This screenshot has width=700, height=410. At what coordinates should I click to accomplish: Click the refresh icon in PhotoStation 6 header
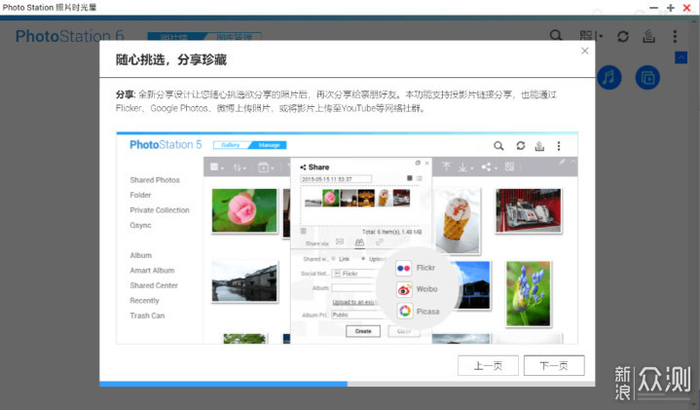click(623, 36)
